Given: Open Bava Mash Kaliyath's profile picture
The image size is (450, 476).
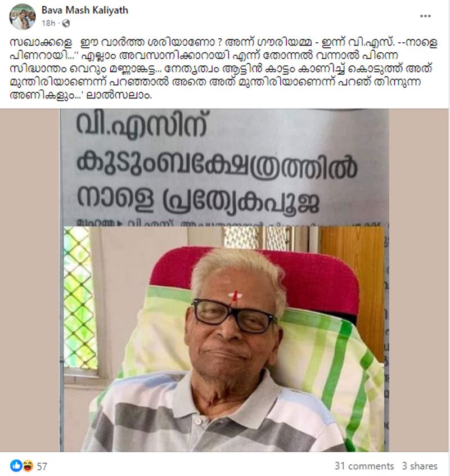Looking at the screenshot, I should pyautogui.click(x=22, y=17).
